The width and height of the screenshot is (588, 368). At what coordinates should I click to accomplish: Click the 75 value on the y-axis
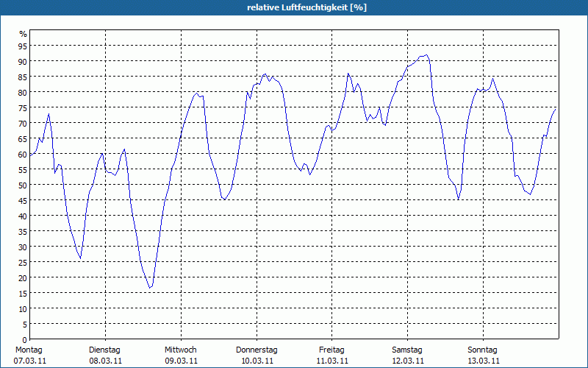[23, 107]
